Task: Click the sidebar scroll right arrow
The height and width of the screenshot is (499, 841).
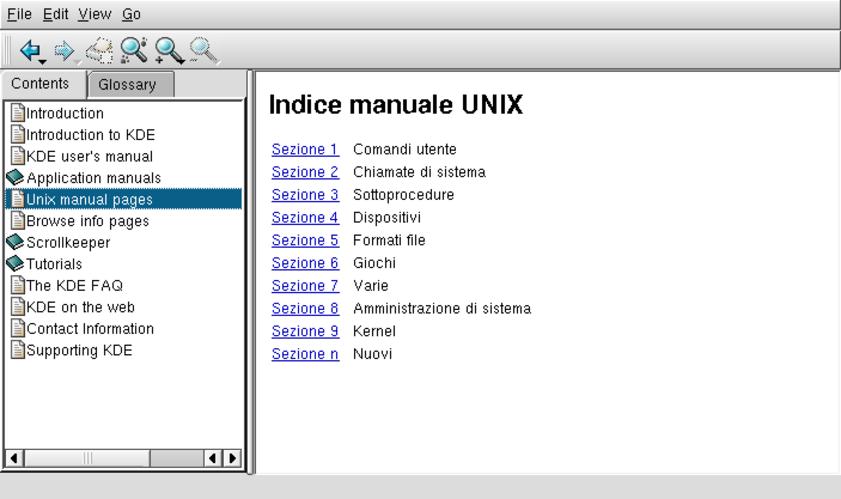Action: [x=234, y=458]
